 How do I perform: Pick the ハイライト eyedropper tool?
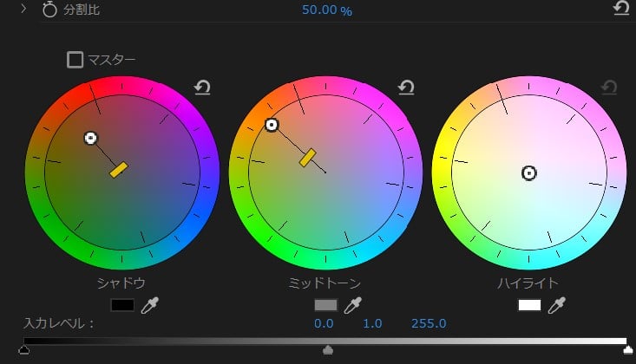coord(556,305)
